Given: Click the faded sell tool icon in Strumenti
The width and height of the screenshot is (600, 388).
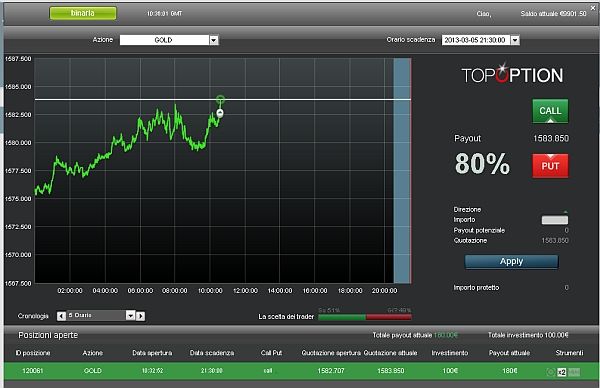Looking at the screenshot, I should [574, 372].
